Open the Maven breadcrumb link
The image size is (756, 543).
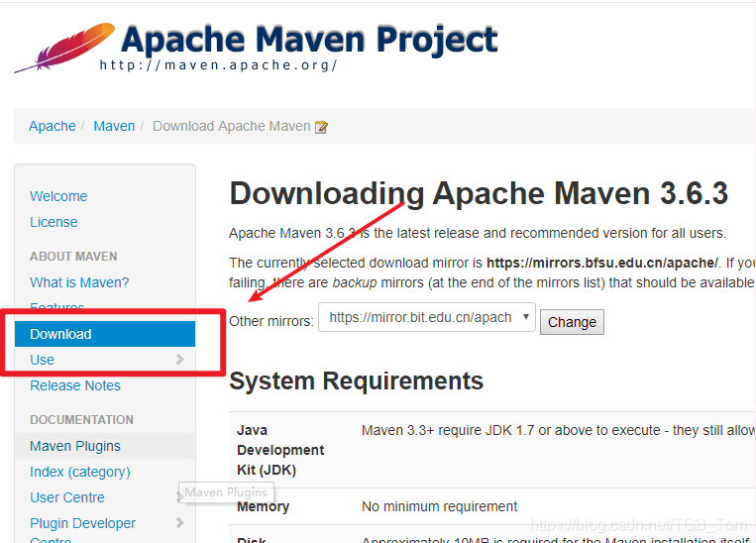pyautogui.click(x=114, y=126)
